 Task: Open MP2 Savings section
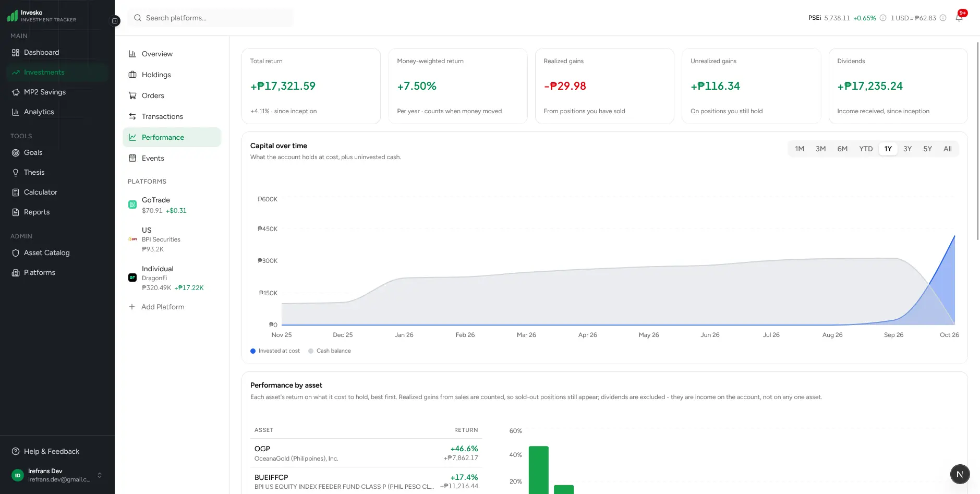pyautogui.click(x=57, y=92)
